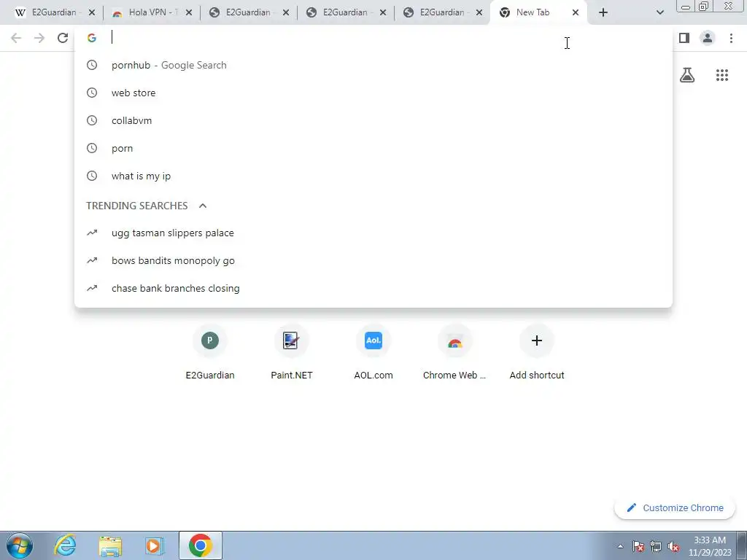Click the taskbar clock and date
This screenshot has height=560, width=747.
[x=710, y=546]
